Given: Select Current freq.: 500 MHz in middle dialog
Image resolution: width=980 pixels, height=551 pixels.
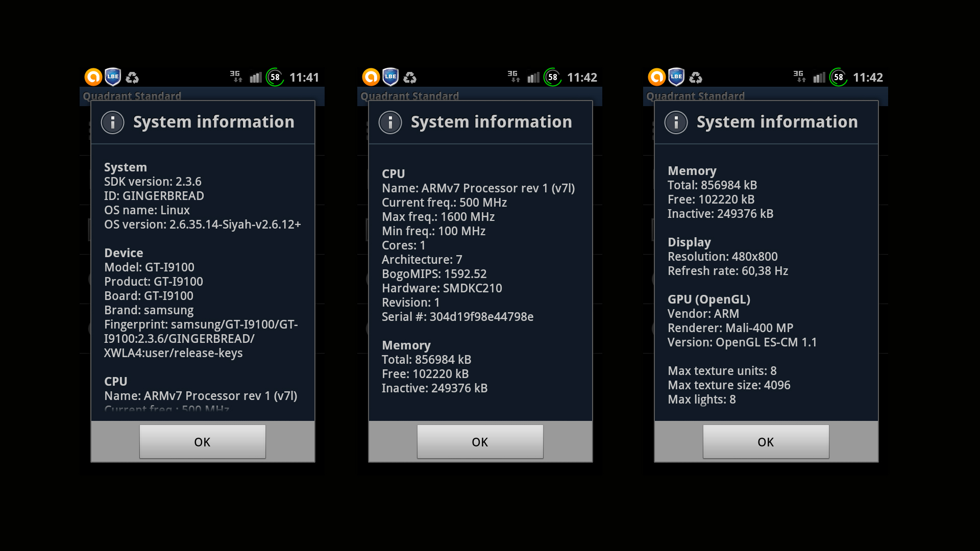Looking at the screenshot, I should pos(445,203).
